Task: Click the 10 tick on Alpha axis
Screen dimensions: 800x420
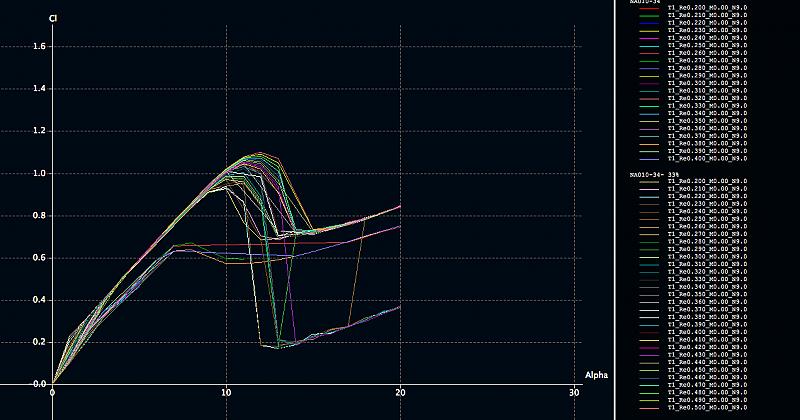Action: click(x=226, y=393)
